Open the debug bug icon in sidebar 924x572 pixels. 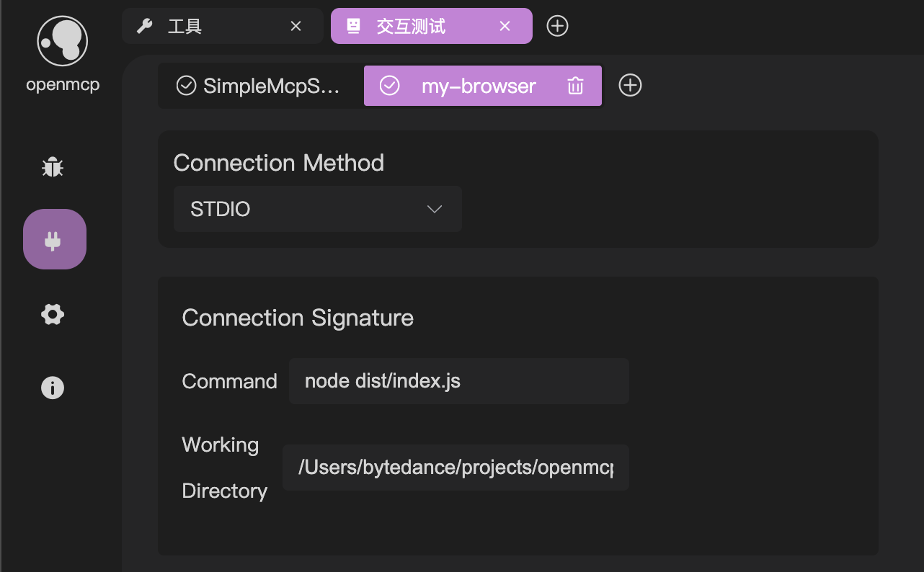pyautogui.click(x=53, y=167)
